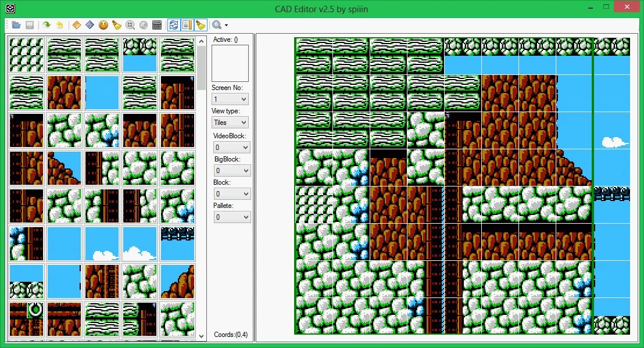Select the dark bridge fence over sky palette tile
The height and width of the screenshot is (348, 644).
pos(177,244)
